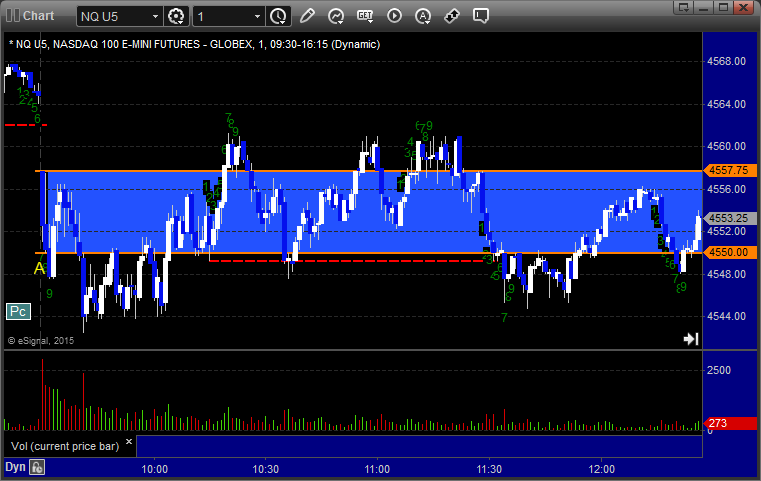
Task: Close the Vol (current price bar) study tab
Action: click(x=129, y=442)
